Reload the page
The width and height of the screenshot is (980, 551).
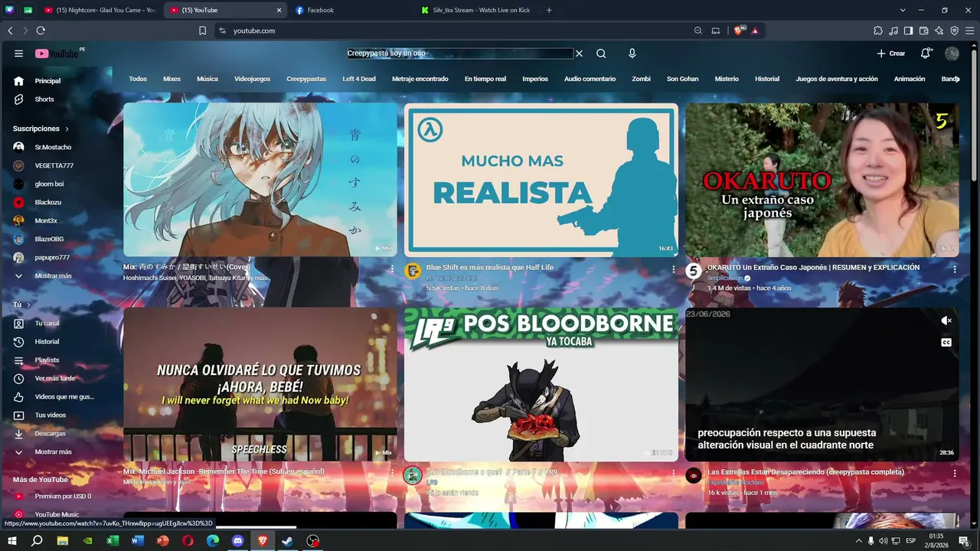[x=41, y=31]
